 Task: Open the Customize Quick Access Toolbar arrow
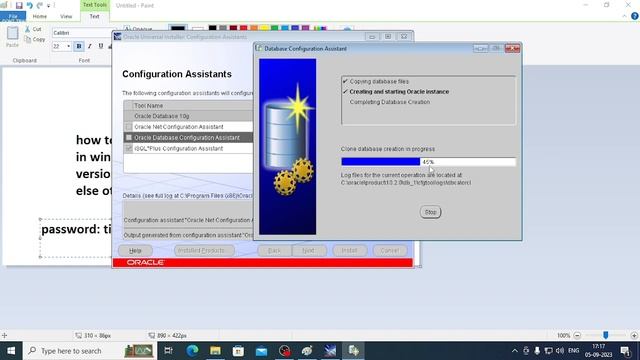point(48,6)
